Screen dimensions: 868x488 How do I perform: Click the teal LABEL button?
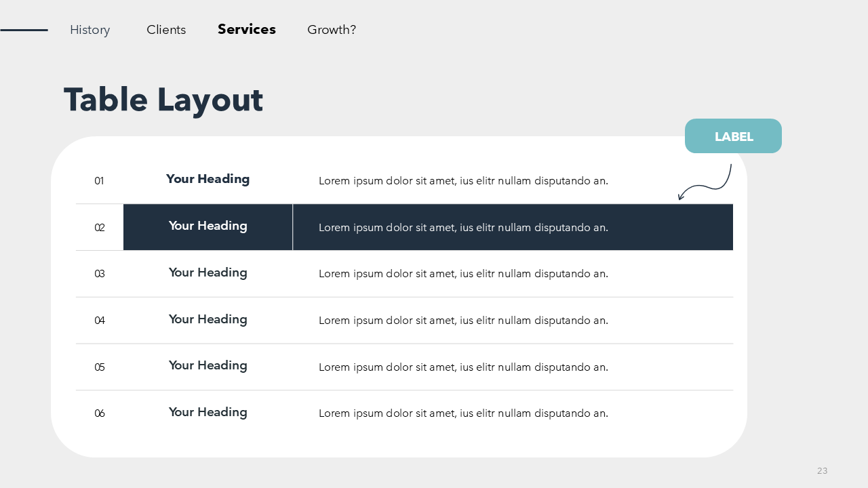click(733, 136)
